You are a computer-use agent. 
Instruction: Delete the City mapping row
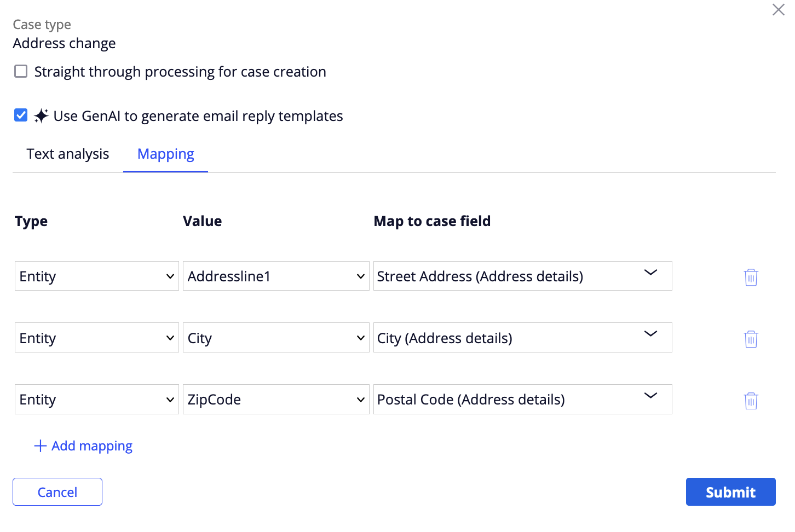(751, 339)
